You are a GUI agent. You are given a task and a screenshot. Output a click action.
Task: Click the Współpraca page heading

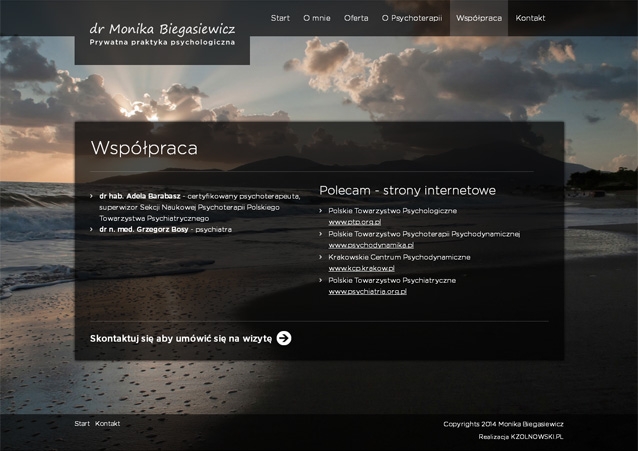click(144, 148)
